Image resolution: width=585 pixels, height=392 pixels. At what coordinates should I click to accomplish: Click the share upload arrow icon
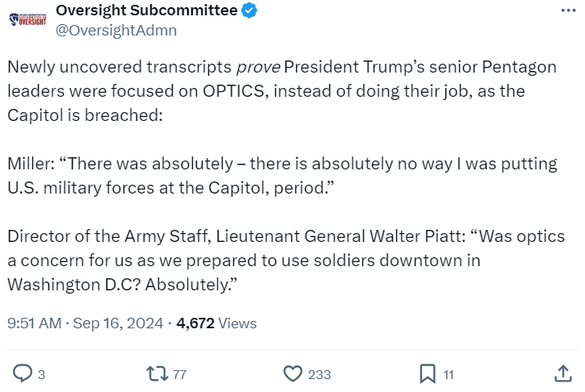(564, 373)
